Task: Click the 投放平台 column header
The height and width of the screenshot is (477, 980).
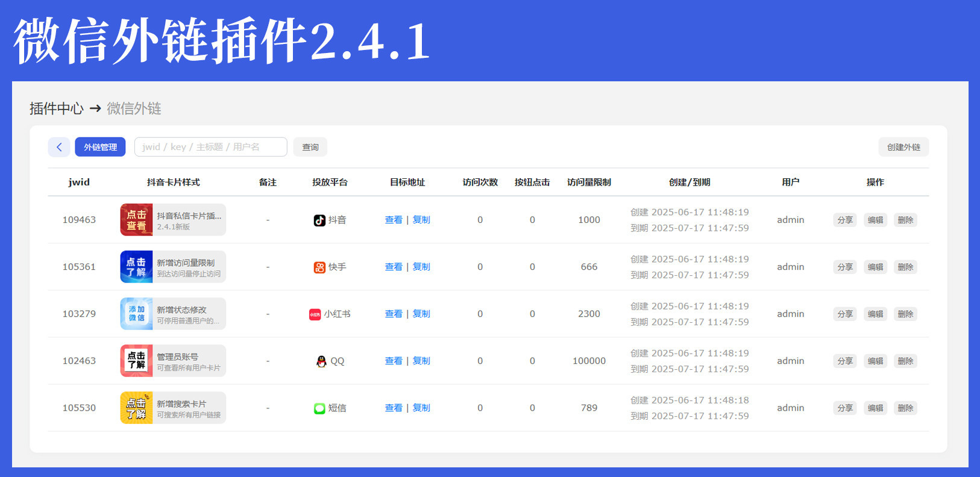Action: (330, 182)
